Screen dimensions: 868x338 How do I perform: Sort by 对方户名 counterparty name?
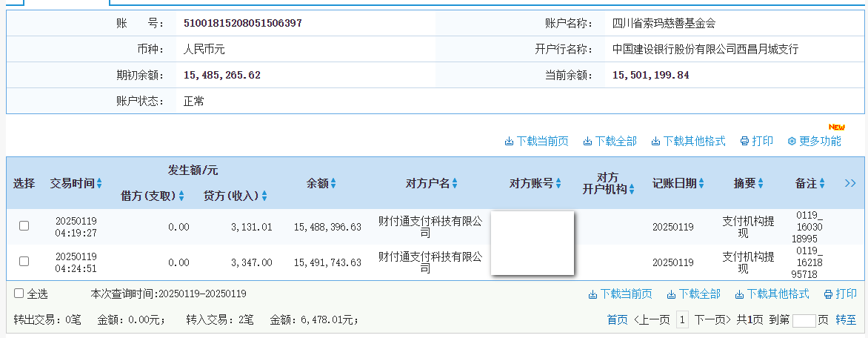[x=455, y=183]
